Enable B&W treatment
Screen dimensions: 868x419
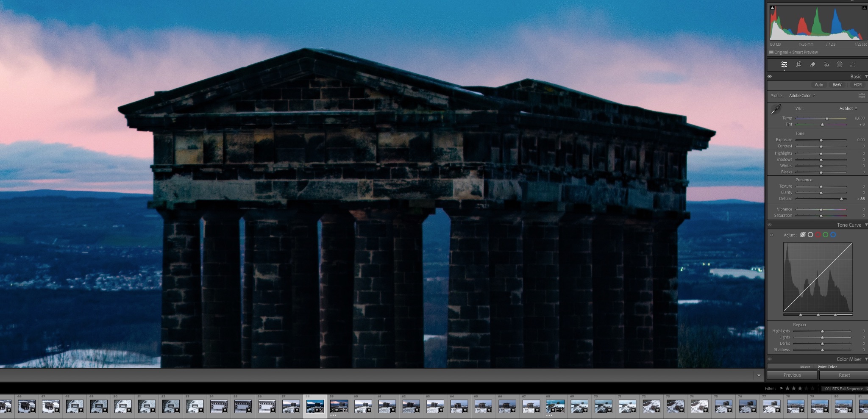tap(837, 85)
